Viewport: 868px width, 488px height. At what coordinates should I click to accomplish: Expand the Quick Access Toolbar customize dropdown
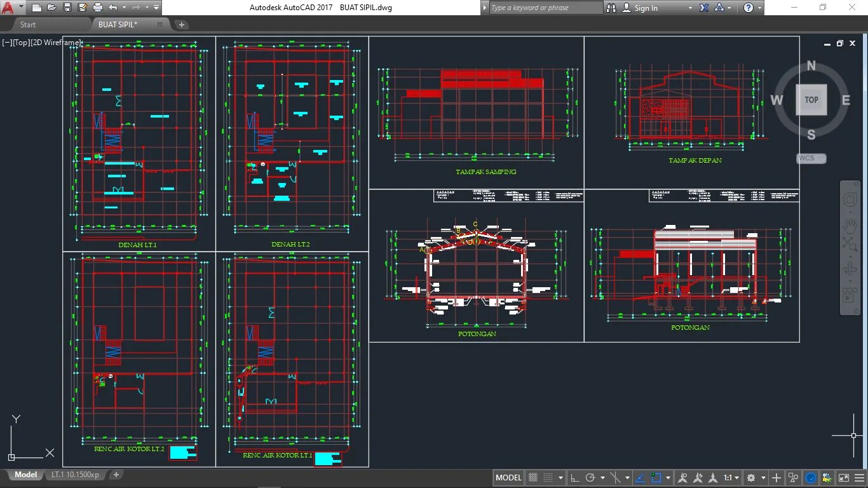[x=156, y=8]
